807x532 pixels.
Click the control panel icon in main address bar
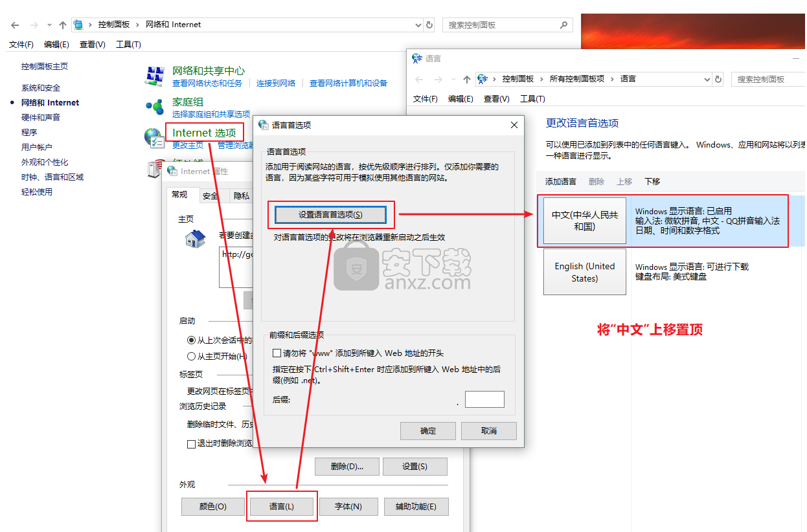click(x=79, y=25)
